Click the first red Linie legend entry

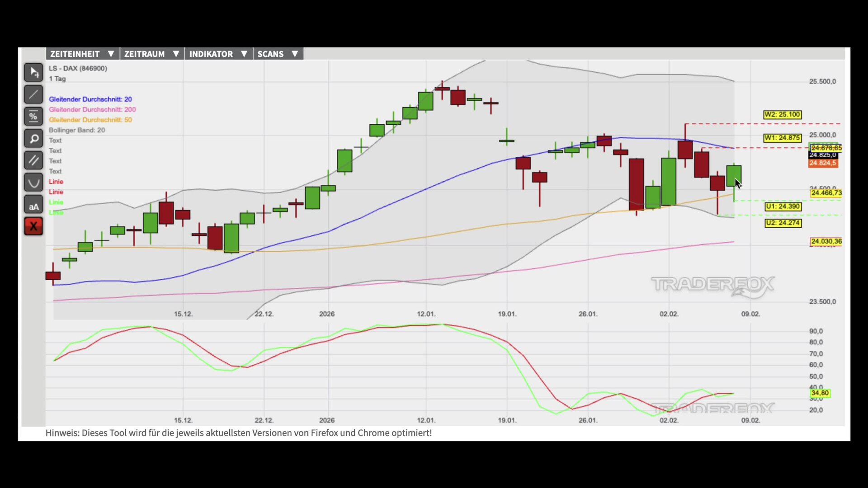(x=56, y=182)
